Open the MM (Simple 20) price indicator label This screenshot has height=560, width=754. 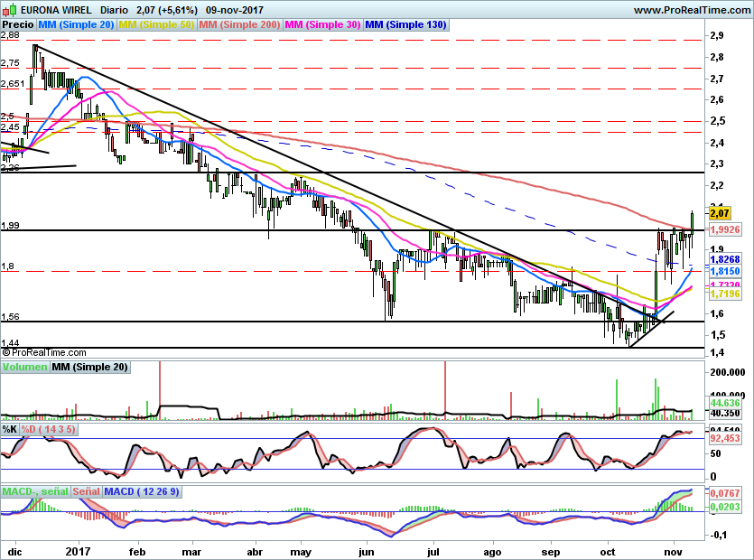[x=76, y=25]
